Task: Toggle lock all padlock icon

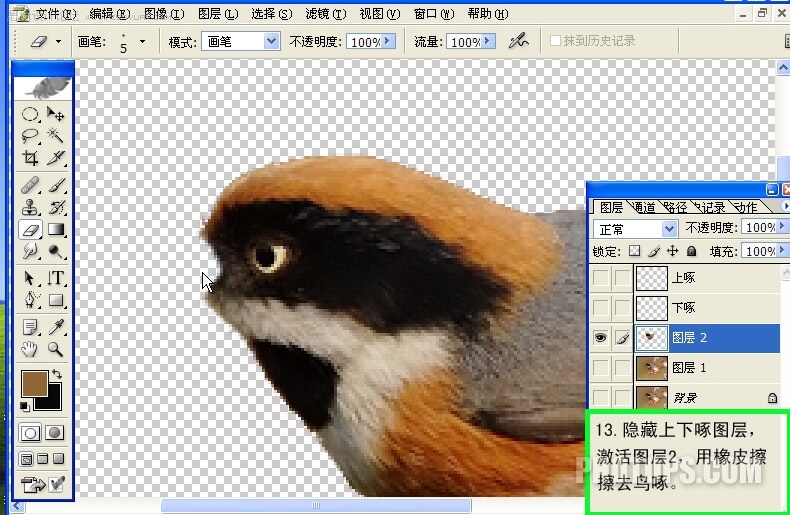Action: [x=692, y=251]
